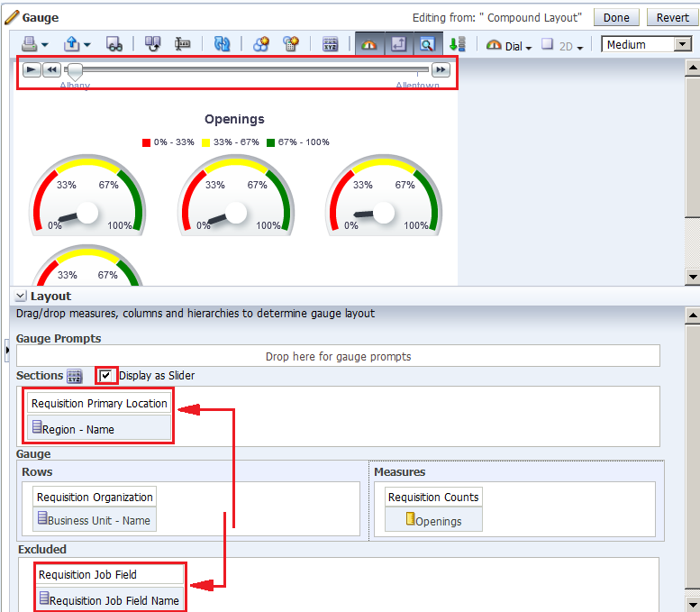Click the green 67% - 100% legend swatch
The width and height of the screenshot is (700, 612).
[x=270, y=142]
